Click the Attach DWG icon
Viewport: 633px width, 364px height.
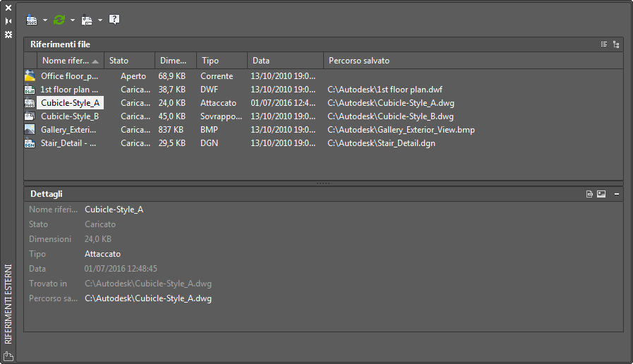[32, 20]
